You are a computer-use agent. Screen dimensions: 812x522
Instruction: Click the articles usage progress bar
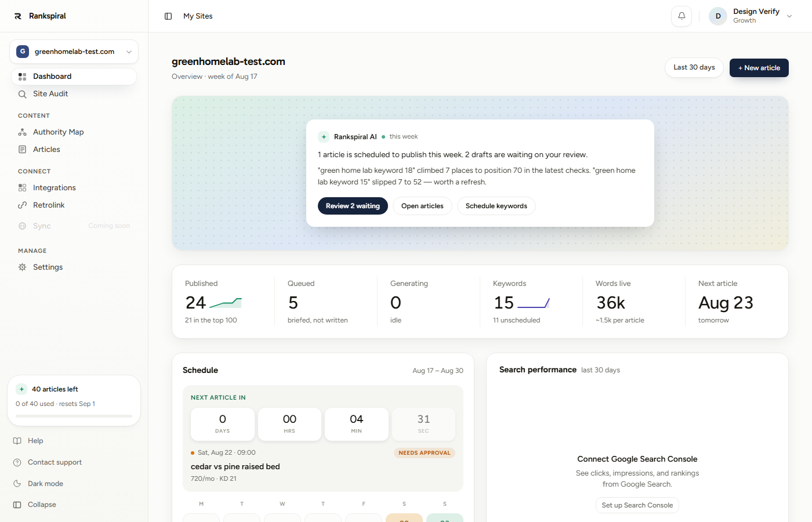coord(74,416)
